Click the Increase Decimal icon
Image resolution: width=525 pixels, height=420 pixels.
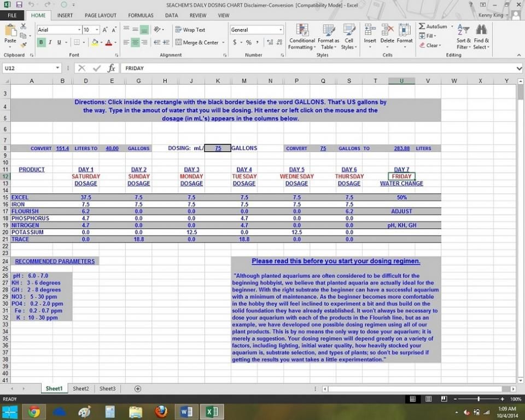click(270, 43)
